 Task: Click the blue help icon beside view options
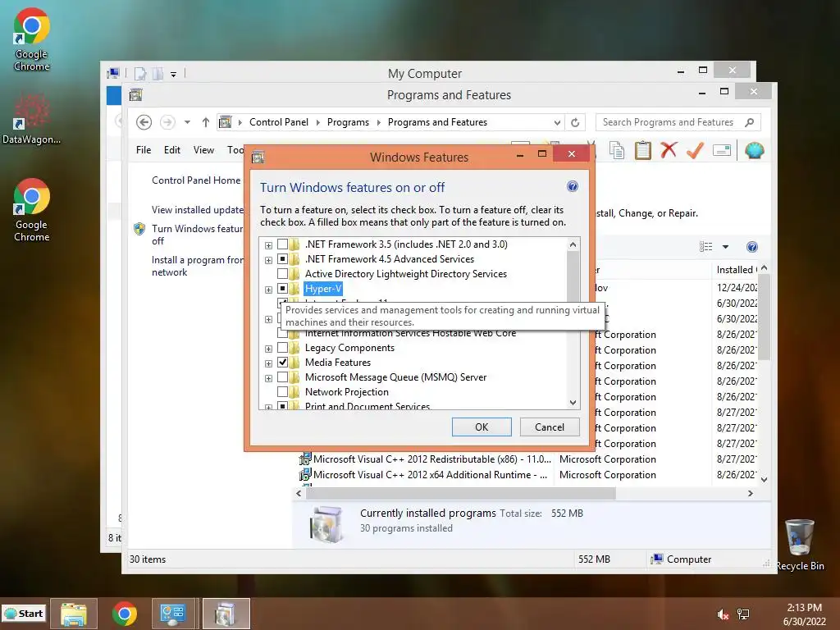752,247
